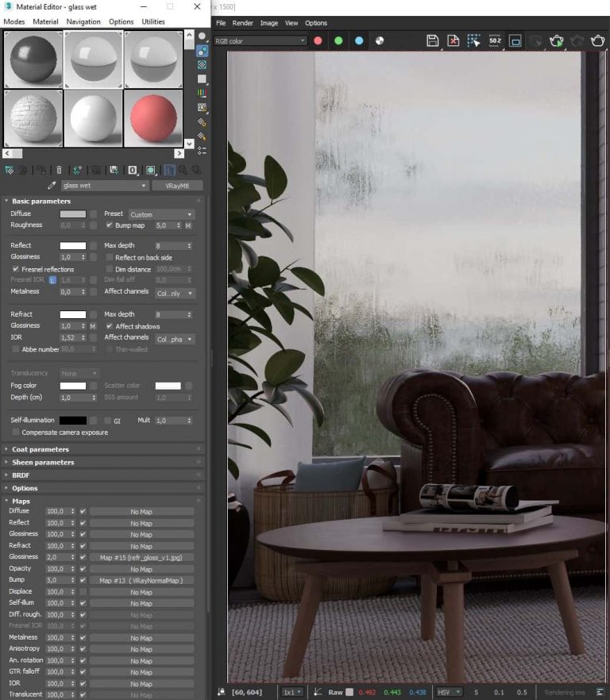Click the trash icon to reset material
Image resolution: width=610 pixels, height=700 pixels.
point(60,170)
